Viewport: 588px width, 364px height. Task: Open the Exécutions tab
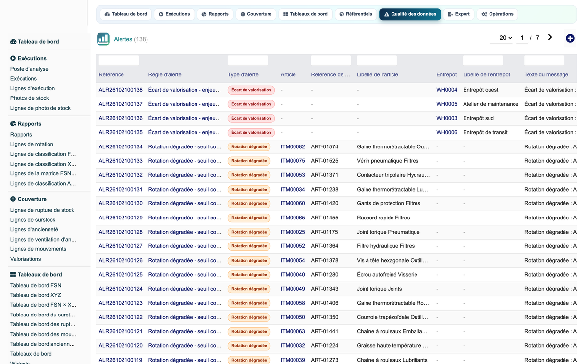[174, 14]
